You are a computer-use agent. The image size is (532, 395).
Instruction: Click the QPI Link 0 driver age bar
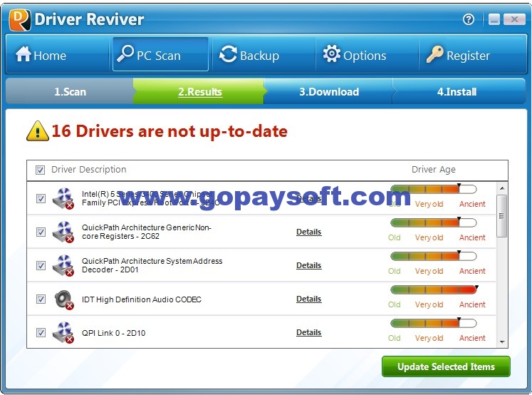point(434,323)
